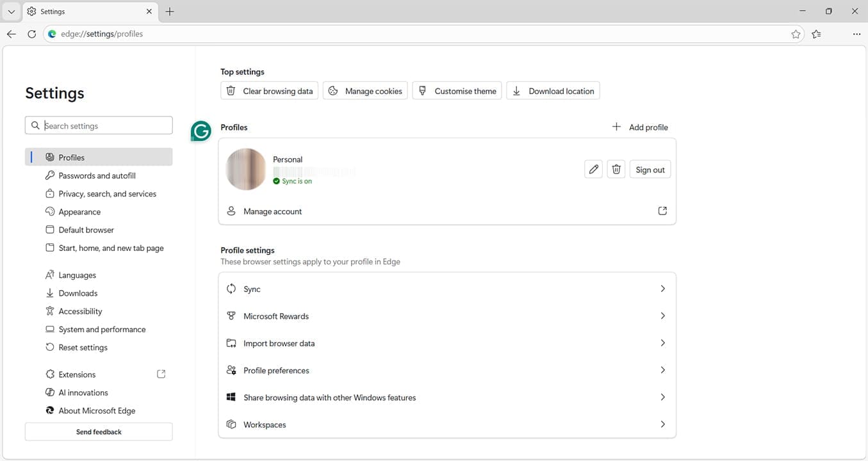Click the Sign out button
The height and width of the screenshot is (461, 868).
[x=650, y=169]
